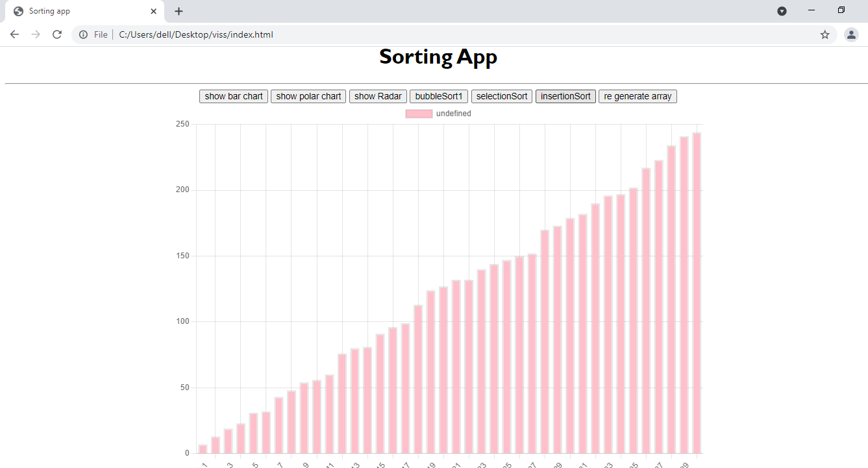Click the show polar chart button
868x468 pixels.
(308, 96)
